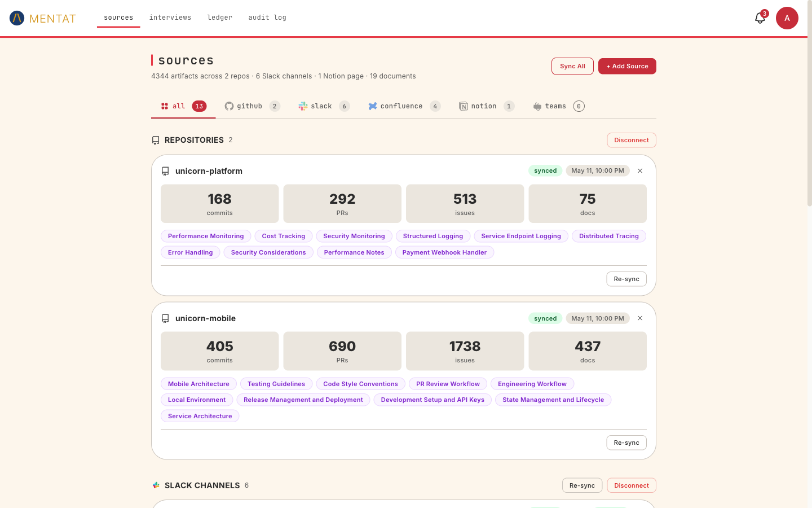Select the Mobile Architecture tag

[198, 384]
